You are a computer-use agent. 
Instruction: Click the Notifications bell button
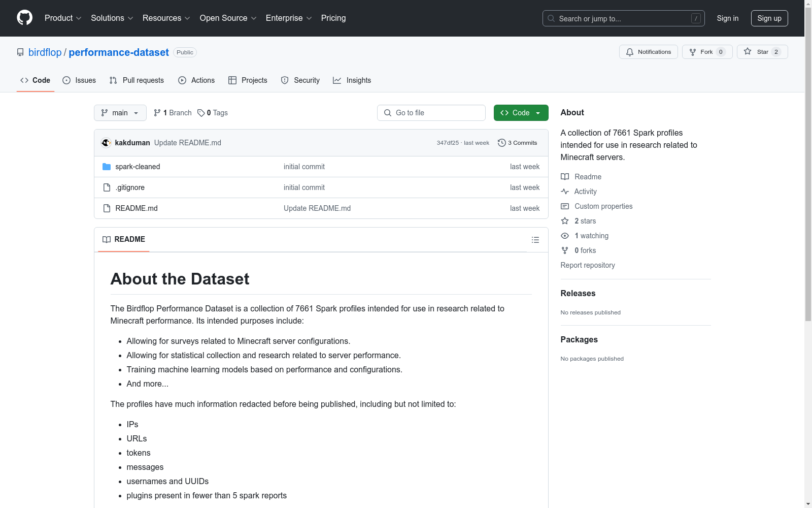coord(648,52)
